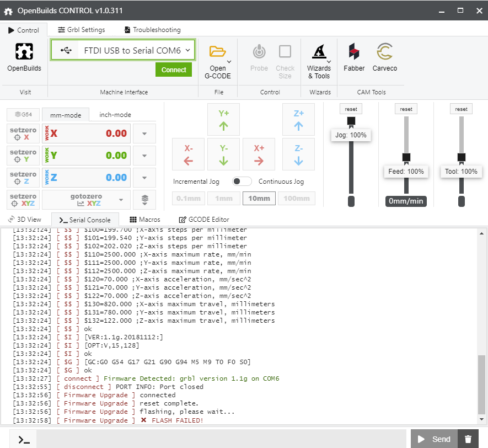
Task: Expand the Open G-CODE dropdown arrow
Action: click(x=229, y=62)
